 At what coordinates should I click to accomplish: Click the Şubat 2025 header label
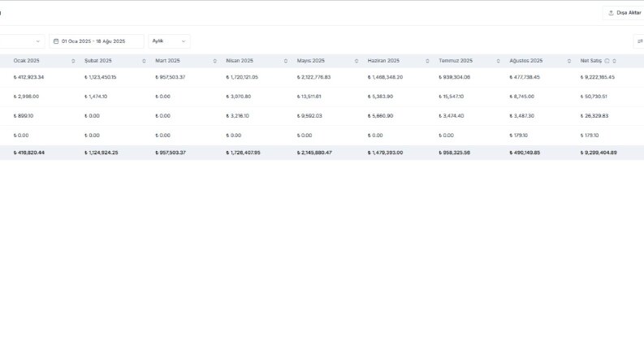(x=97, y=61)
